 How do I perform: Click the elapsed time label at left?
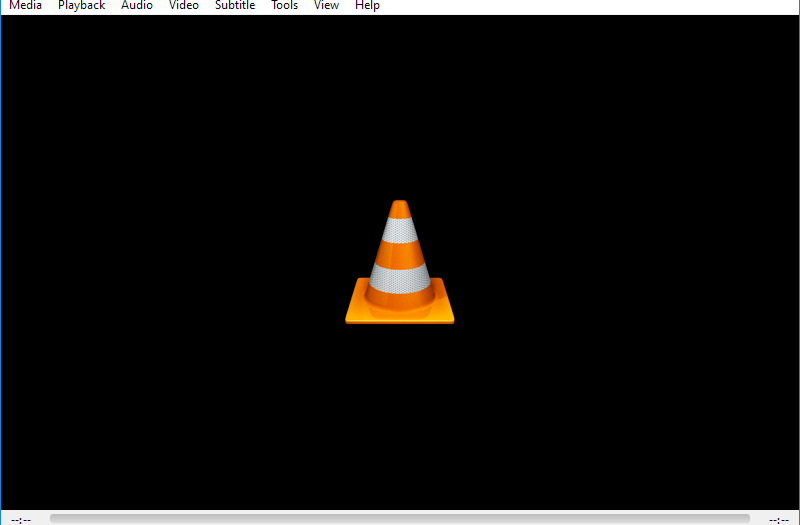tap(21, 520)
